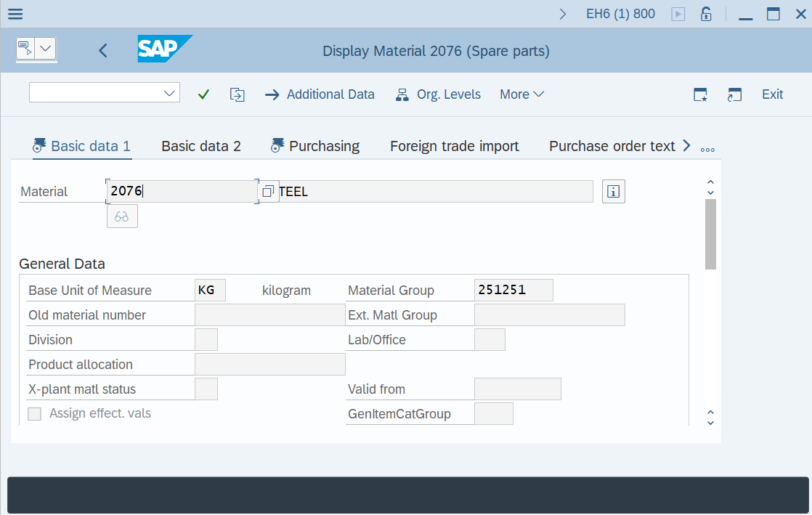The height and width of the screenshot is (515, 812).
Task: Open the Material field value help icon
Action: coord(268,192)
